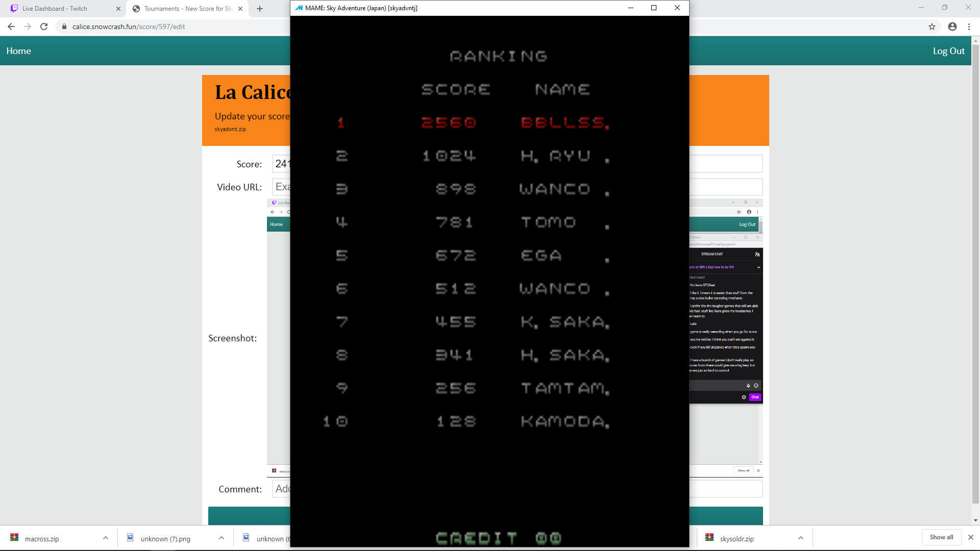
Task: Switch to the Tournaments - New Score tab
Action: click(188, 9)
